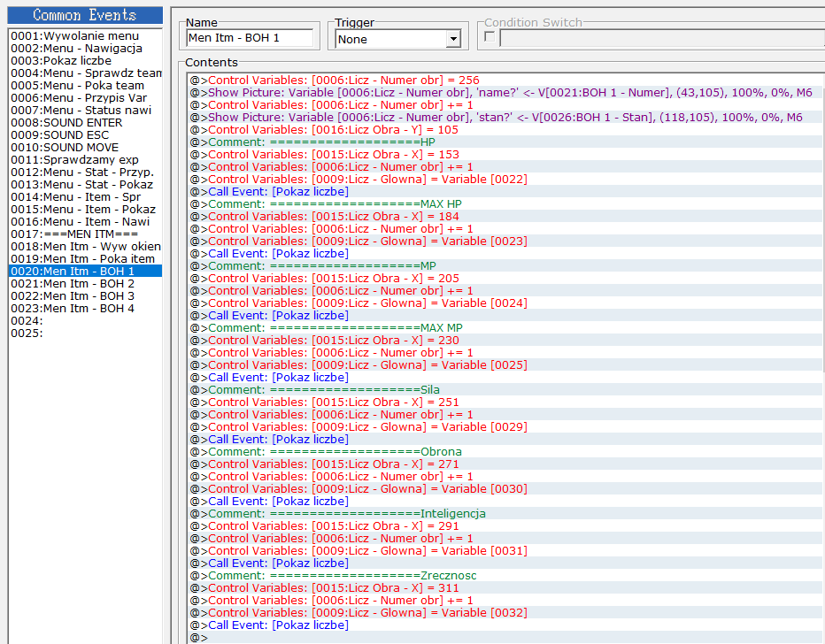Select the Licz Obra - X = 271 line
825x644 pixels.
pyautogui.click(x=505, y=464)
